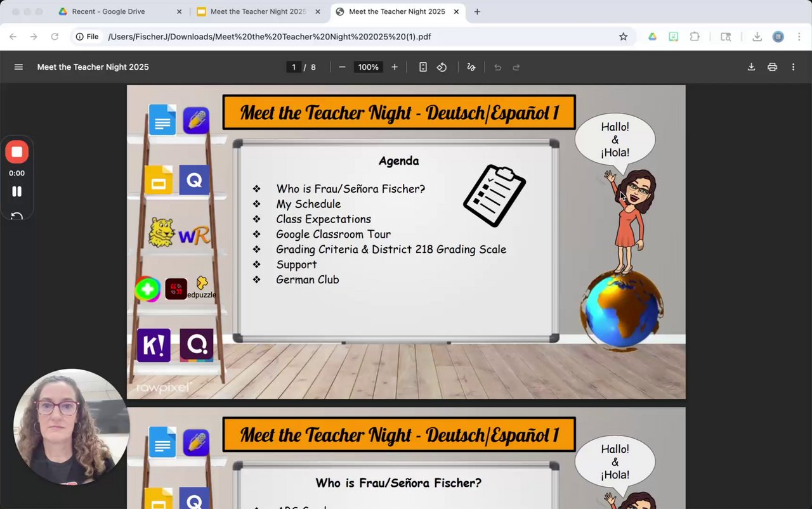Viewport: 812px width, 509px height.
Task: Close the Recent - Google Drive tab
Action: click(x=179, y=11)
